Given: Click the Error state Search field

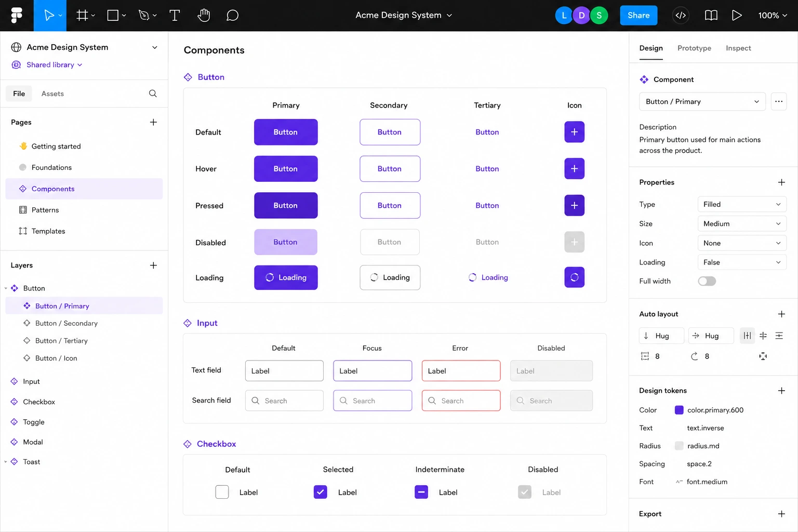Looking at the screenshot, I should (461, 401).
